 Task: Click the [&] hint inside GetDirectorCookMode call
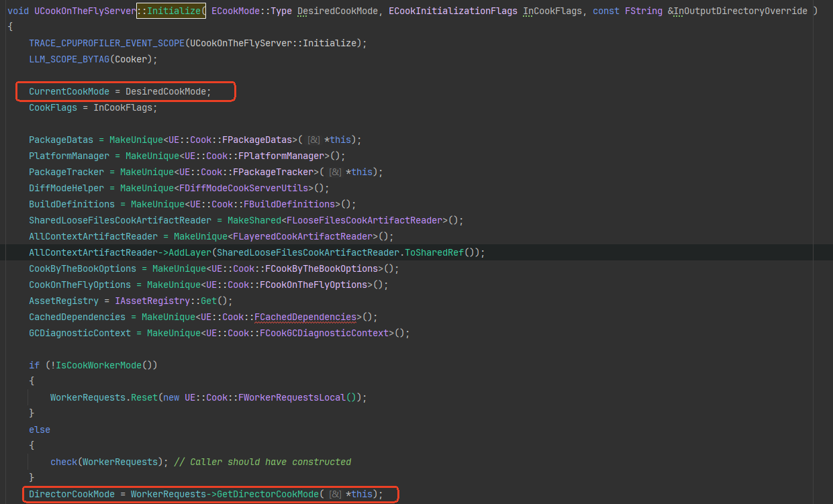[335, 495]
